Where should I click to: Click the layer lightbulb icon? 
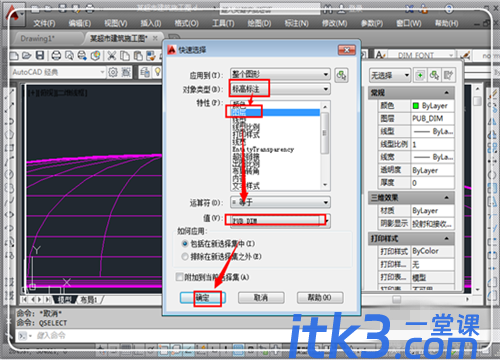(158, 72)
